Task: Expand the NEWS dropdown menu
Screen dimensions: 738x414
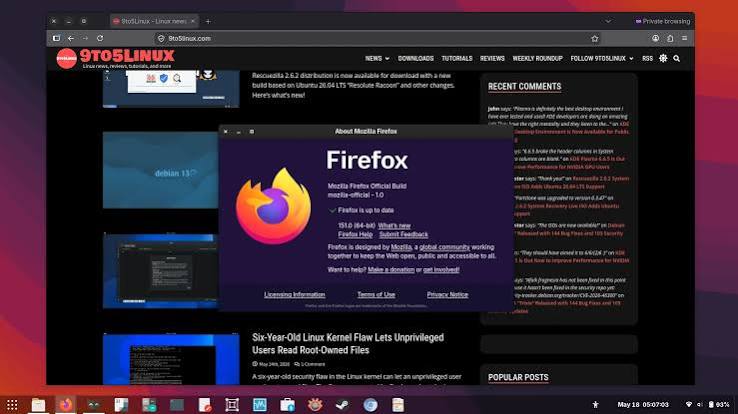Action: pos(377,58)
